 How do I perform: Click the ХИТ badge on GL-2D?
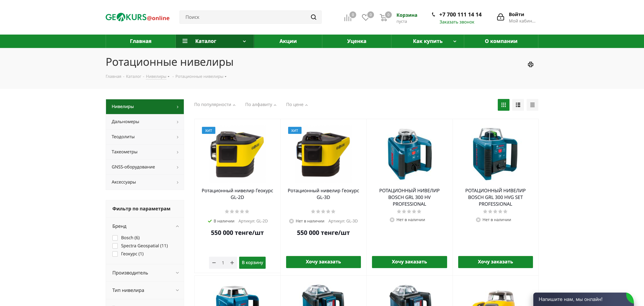pyautogui.click(x=208, y=131)
